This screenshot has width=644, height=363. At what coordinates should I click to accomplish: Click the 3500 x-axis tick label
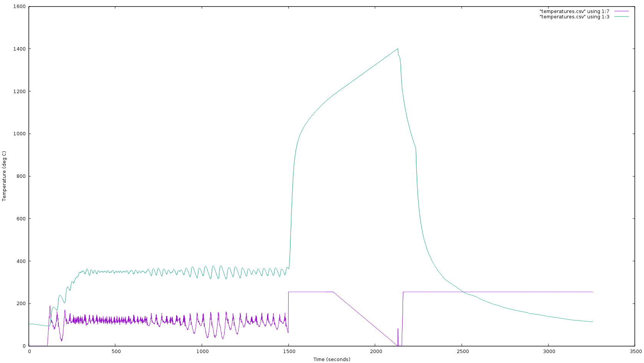pyautogui.click(x=635, y=352)
